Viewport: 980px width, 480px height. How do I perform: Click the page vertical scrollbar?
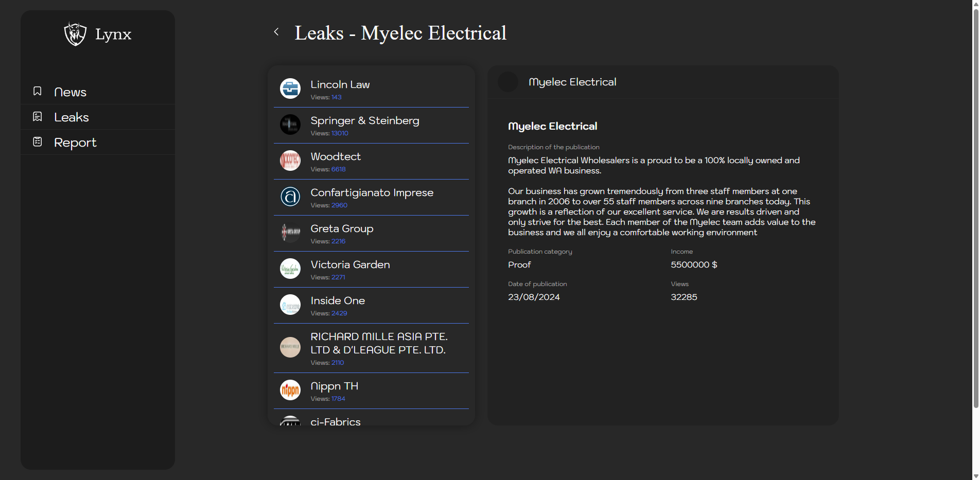coord(975,206)
